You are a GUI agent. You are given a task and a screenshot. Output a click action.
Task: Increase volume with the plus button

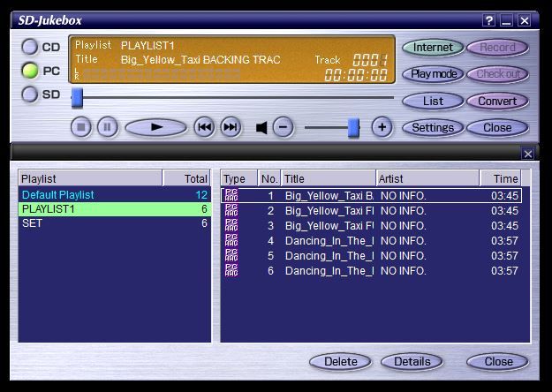pos(382,127)
